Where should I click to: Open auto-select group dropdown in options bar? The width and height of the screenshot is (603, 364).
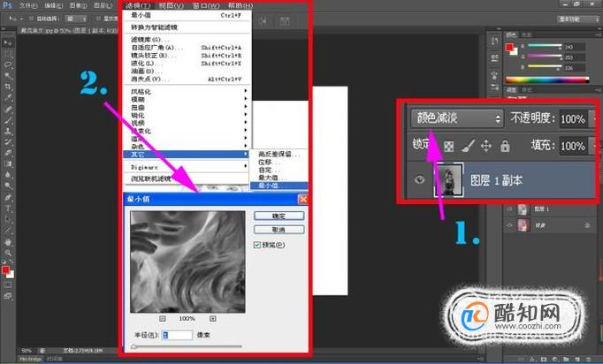[x=76, y=19]
